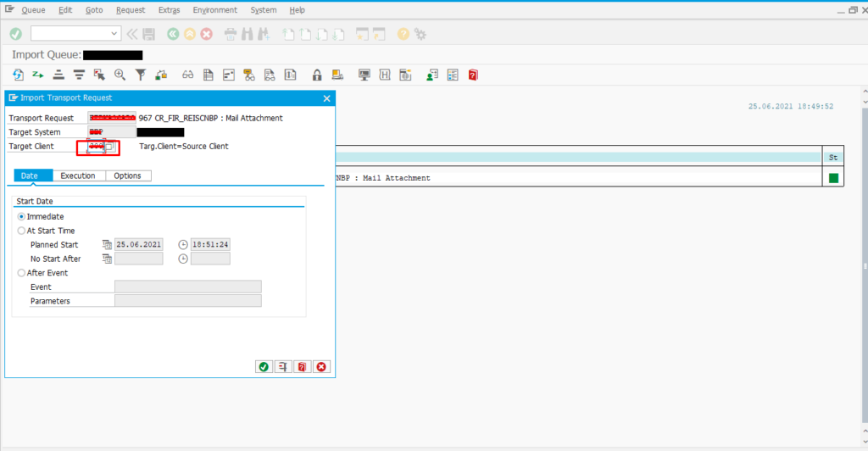
Task: Open calendar picker for Planned Start
Action: (x=107, y=245)
